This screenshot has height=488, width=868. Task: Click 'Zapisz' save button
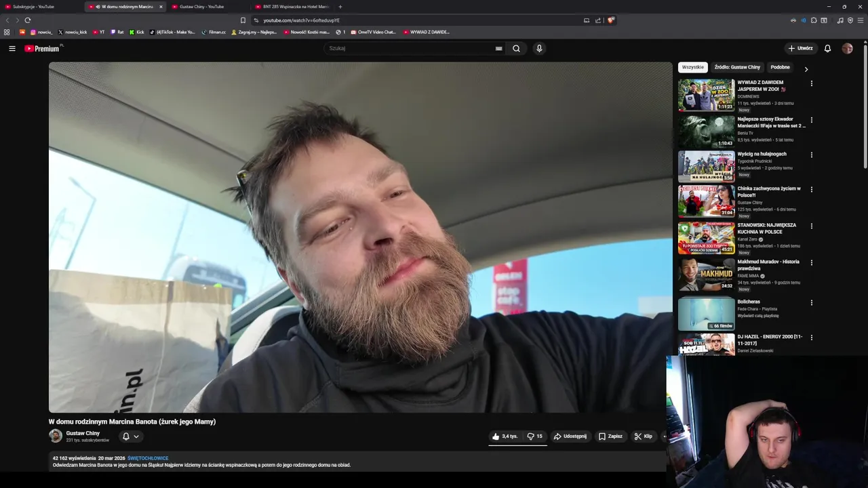coord(610,436)
